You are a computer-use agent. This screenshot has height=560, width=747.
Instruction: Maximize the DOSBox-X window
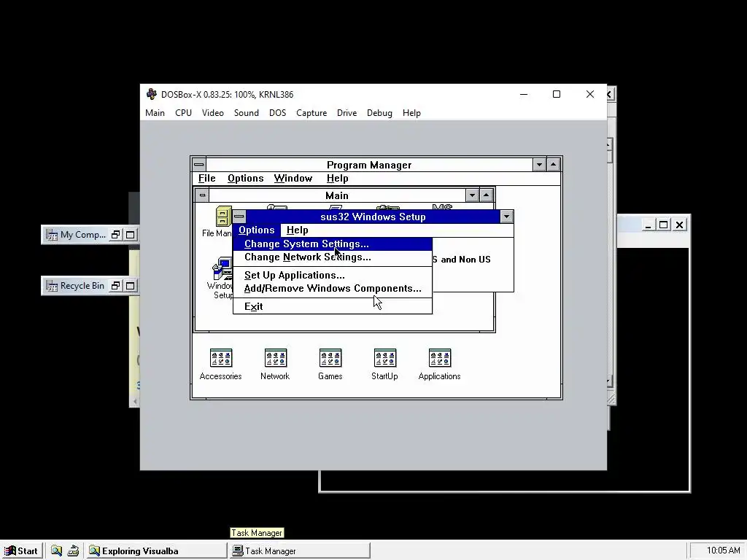click(557, 94)
